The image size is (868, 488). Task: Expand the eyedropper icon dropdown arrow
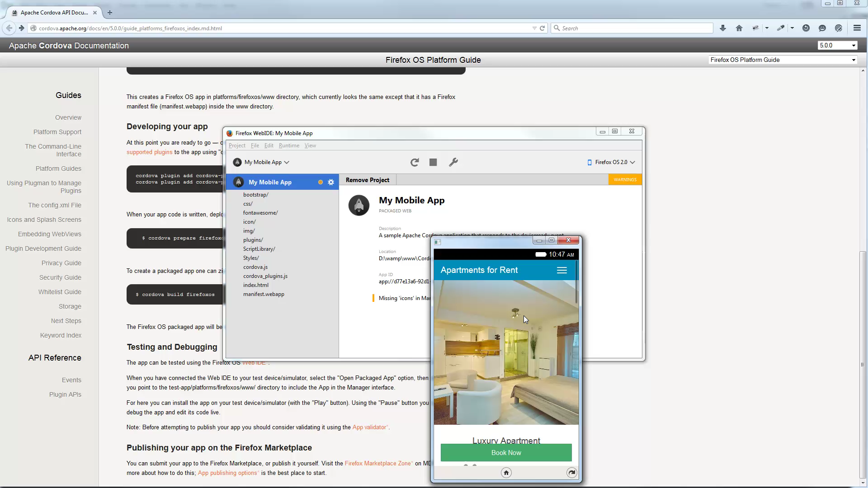792,28
